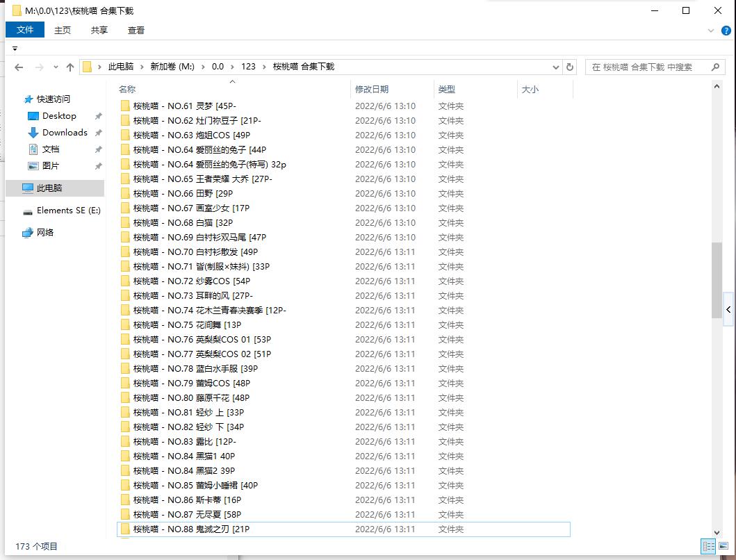Click scrollbar down arrow

click(x=717, y=532)
